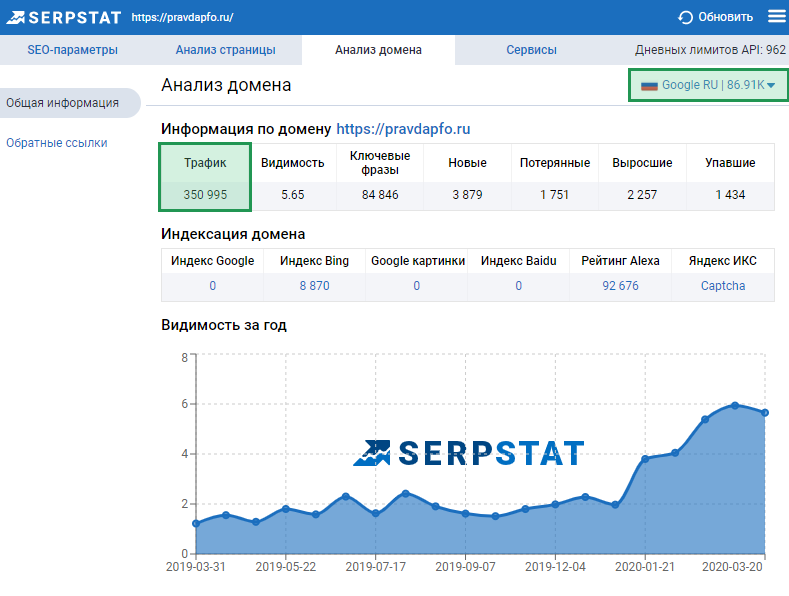Image resolution: width=789 pixels, height=596 pixels.
Task: Click the Индекс Baidu value 0
Action: (518, 286)
